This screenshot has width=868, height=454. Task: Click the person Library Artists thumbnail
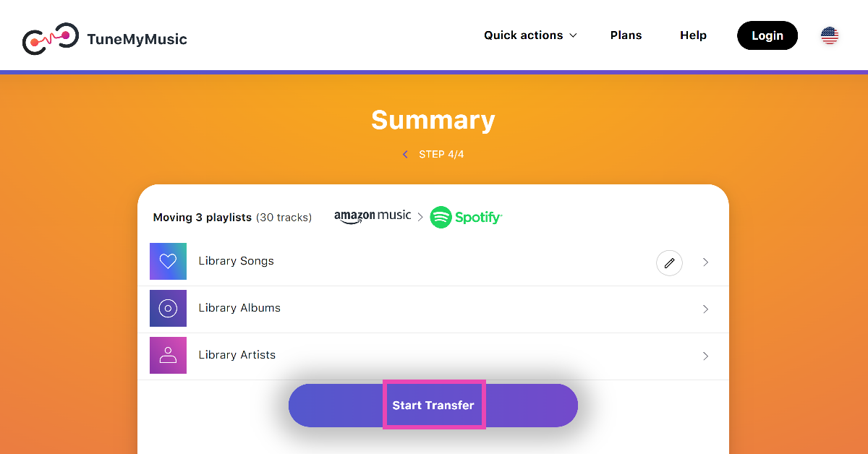pos(168,355)
